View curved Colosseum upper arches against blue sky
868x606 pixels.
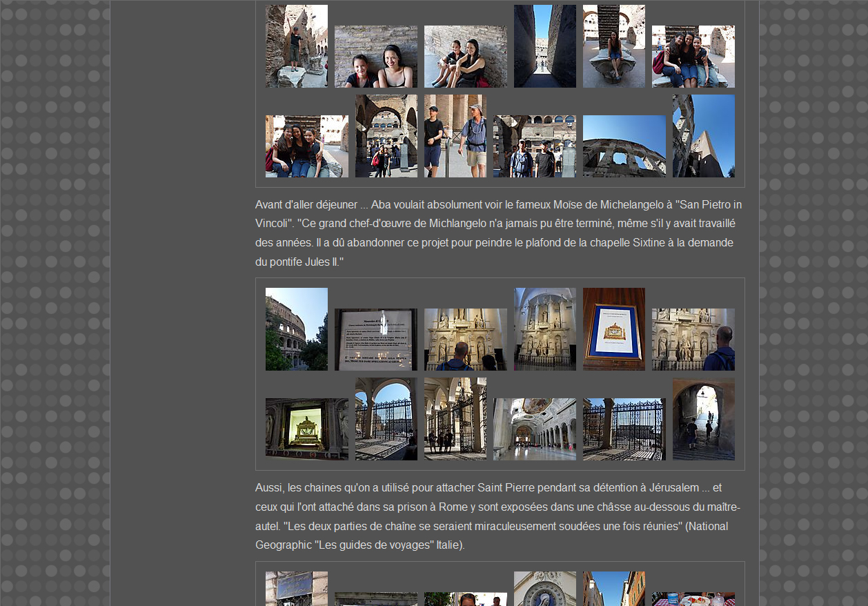coord(624,146)
